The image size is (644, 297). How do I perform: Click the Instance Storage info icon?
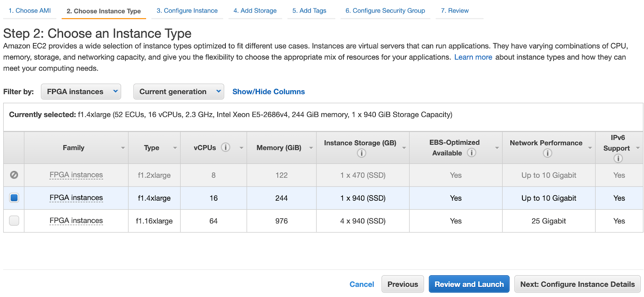(x=361, y=153)
